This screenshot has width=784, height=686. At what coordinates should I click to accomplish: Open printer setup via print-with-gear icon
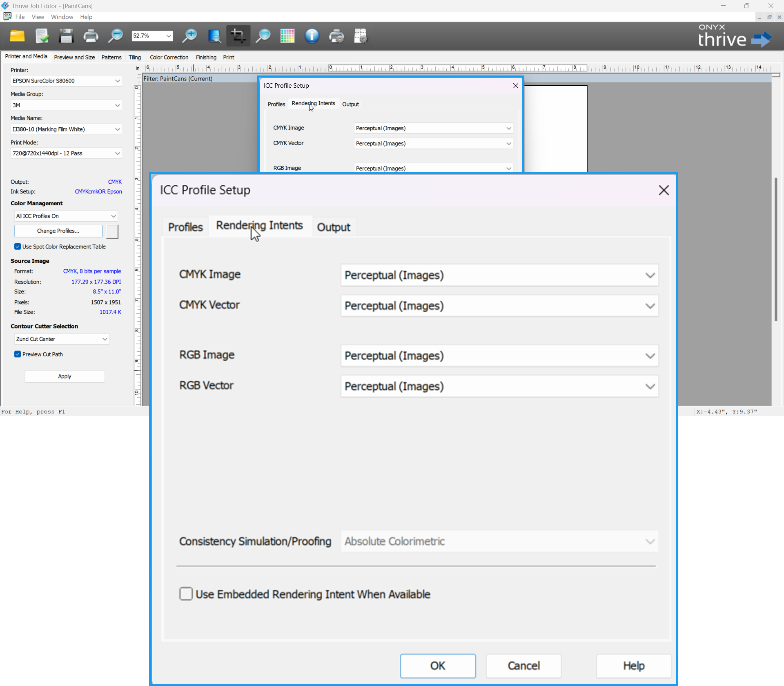336,36
